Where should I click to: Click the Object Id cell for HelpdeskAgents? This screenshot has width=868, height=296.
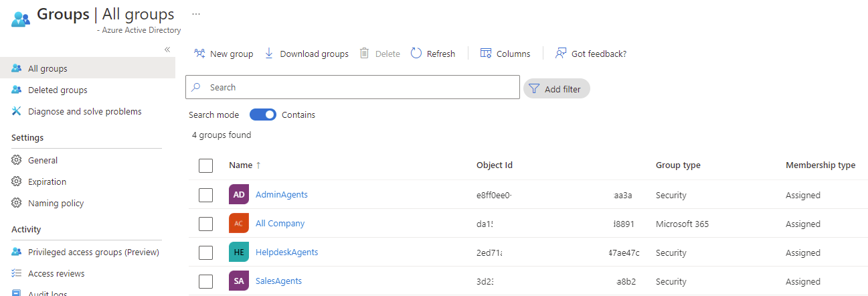coord(558,253)
